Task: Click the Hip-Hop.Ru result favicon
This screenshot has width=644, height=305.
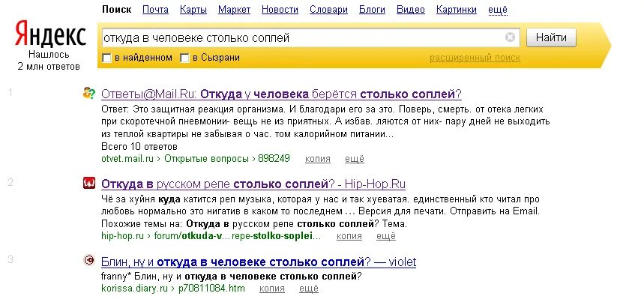Action: coord(88,184)
